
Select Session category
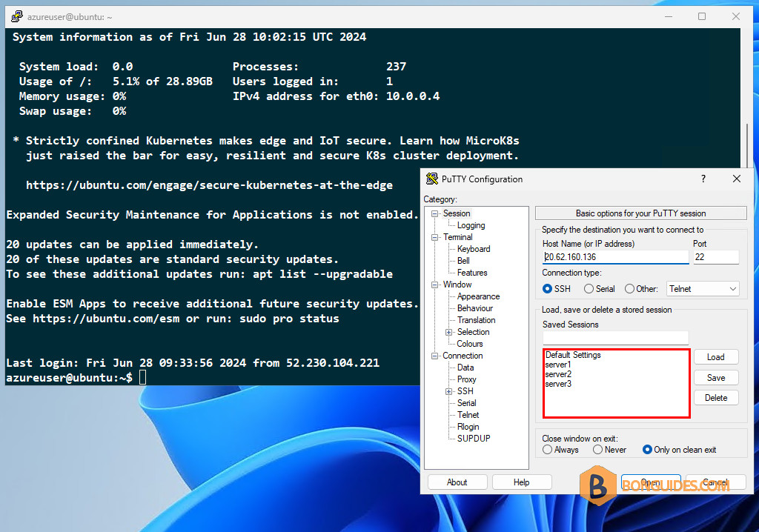[457, 213]
